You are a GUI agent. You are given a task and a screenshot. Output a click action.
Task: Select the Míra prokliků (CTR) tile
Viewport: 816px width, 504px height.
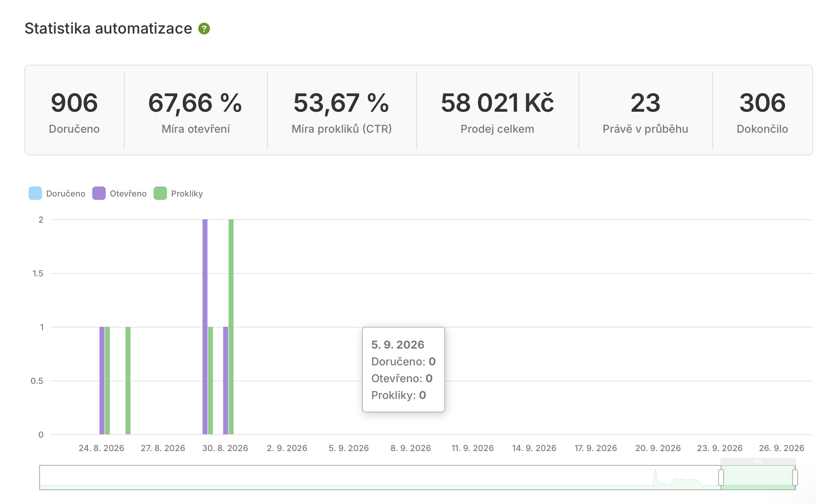(x=342, y=110)
